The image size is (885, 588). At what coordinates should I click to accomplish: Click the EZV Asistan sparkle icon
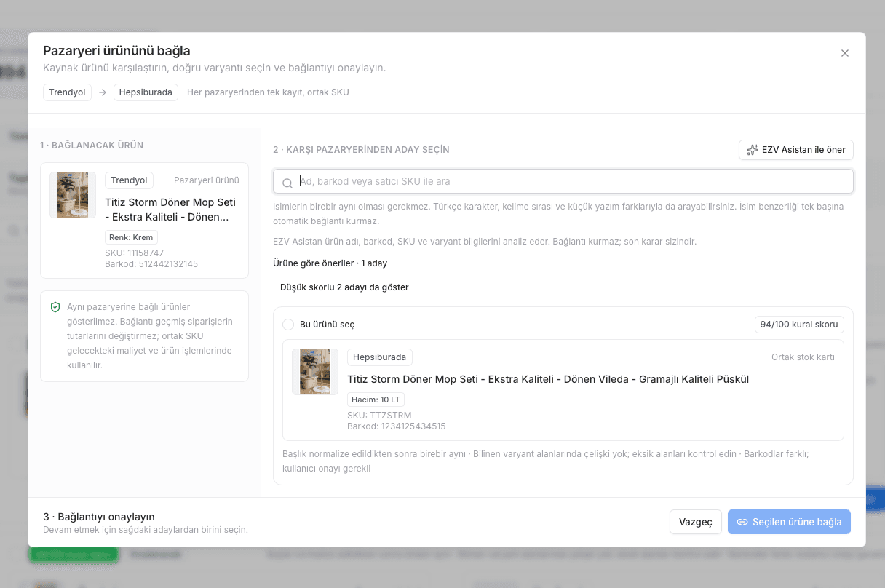tap(753, 150)
